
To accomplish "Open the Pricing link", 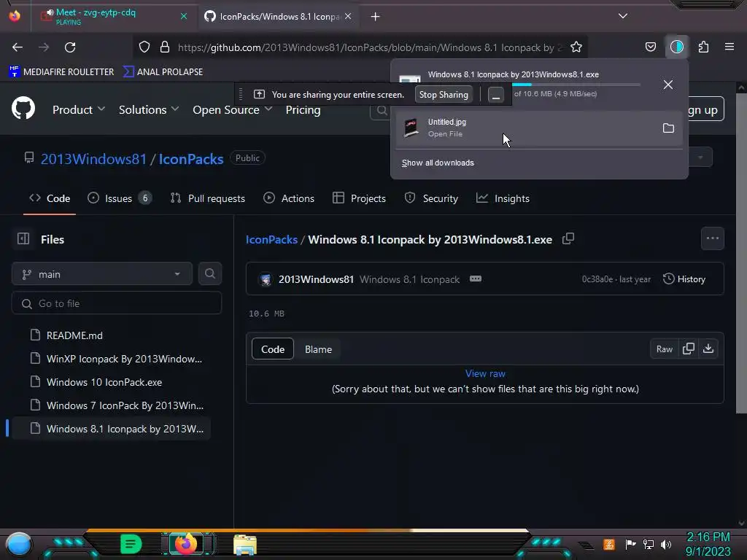I will coord(303,110).
